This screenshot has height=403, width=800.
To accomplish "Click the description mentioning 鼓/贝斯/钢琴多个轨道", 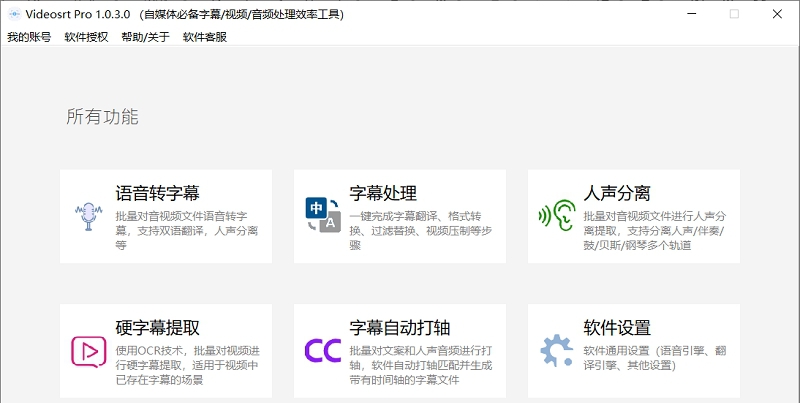I will tap(655, 231).
